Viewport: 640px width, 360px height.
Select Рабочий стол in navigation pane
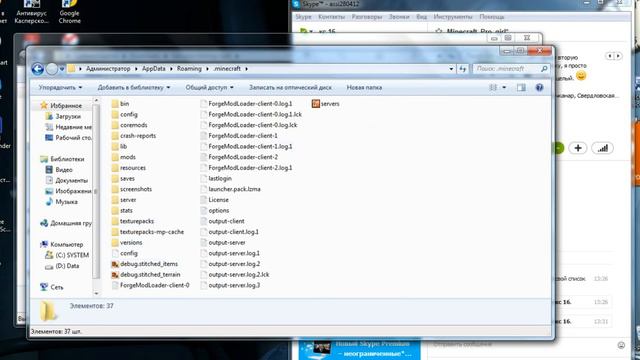tap(69, 138)
